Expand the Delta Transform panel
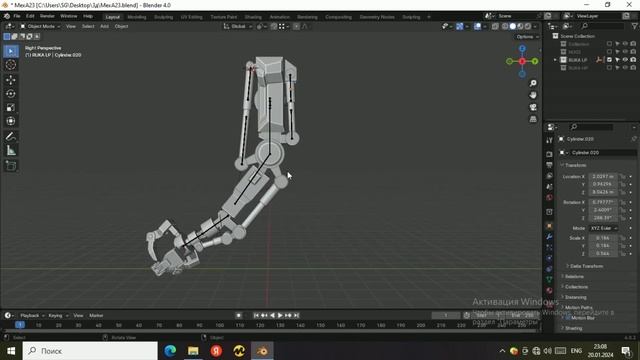The image size is (640, 360). coord(586,266)
